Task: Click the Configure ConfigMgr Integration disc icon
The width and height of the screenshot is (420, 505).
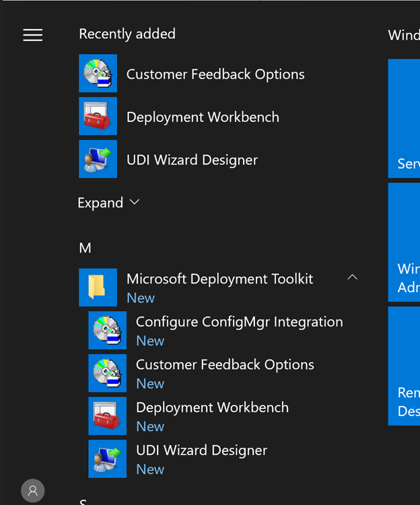Action: [108, 330]
